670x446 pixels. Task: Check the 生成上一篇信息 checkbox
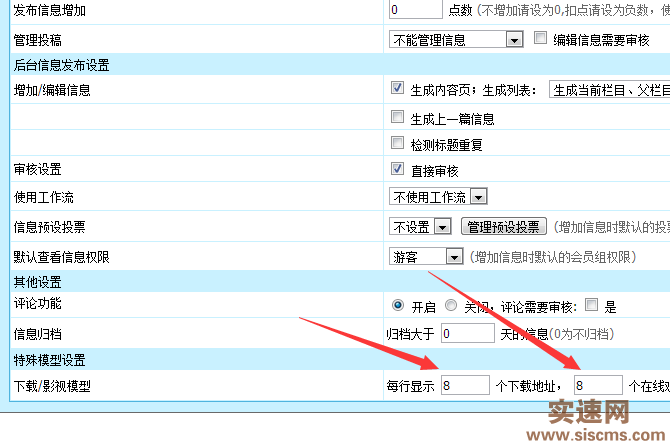point(397,117)
